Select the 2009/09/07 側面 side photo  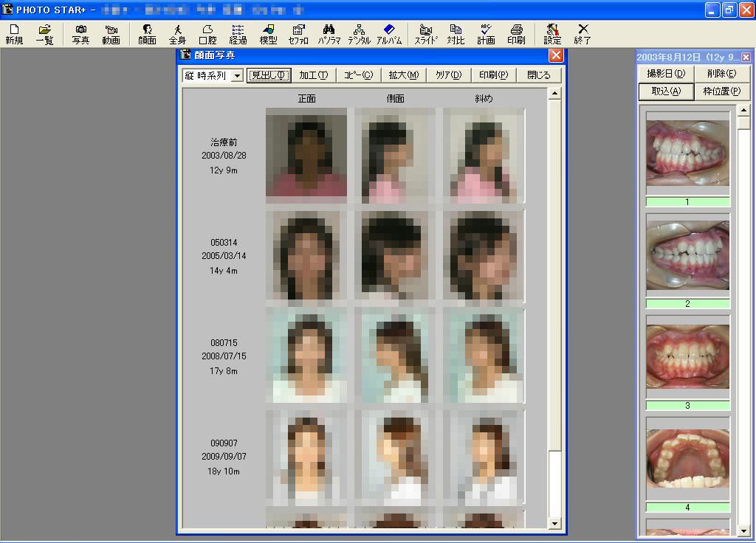point(395,457)
